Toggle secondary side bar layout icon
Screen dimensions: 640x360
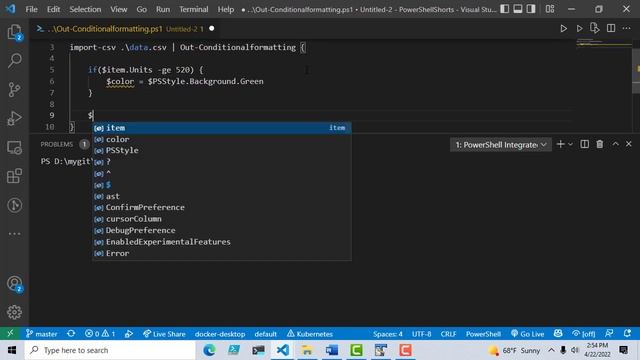point(531,9)
